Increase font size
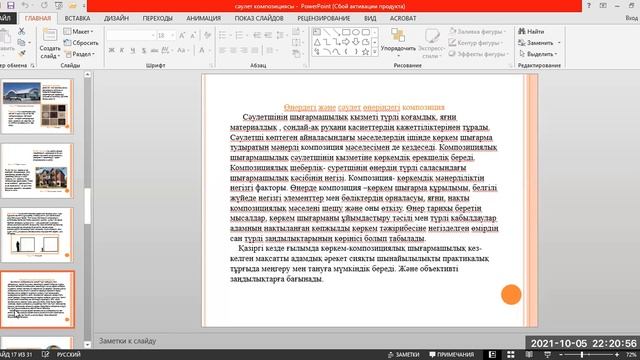 182,36
